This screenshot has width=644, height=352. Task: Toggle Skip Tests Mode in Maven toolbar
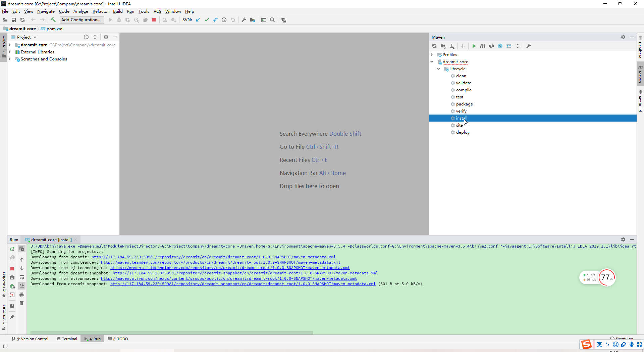point(500,46)
